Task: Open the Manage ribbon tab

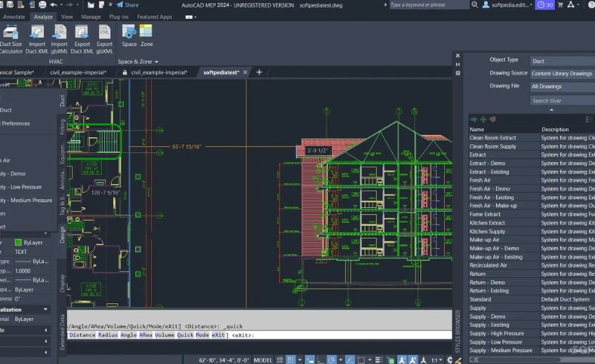Action: 91,17
